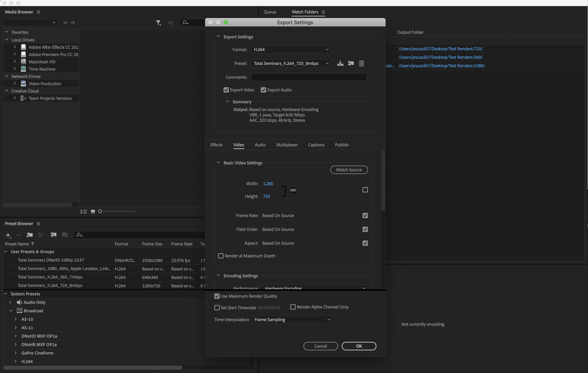Click the Create New Preset Group icon

pyautogui.click(x=30, y=235)
